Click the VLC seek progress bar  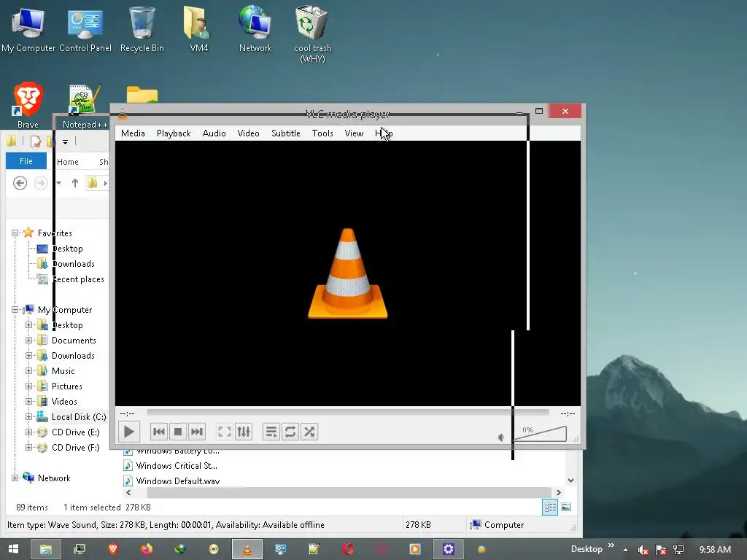(348, 413)
